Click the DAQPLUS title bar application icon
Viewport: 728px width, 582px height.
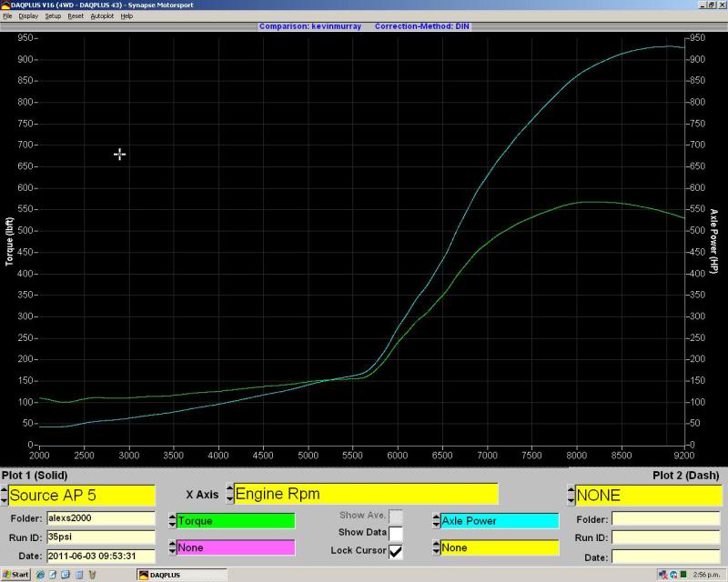pyautogui.click(x=5, y=5)
